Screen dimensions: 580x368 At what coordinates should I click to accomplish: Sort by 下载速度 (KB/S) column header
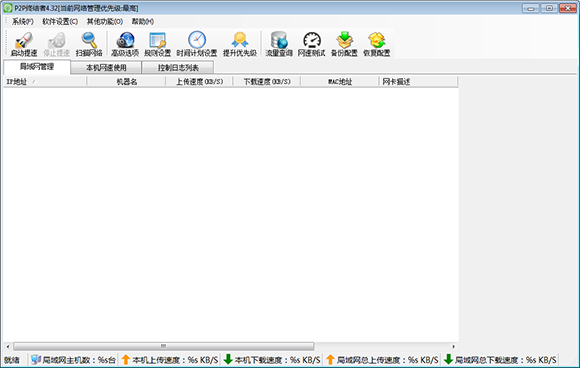[267, 81]
